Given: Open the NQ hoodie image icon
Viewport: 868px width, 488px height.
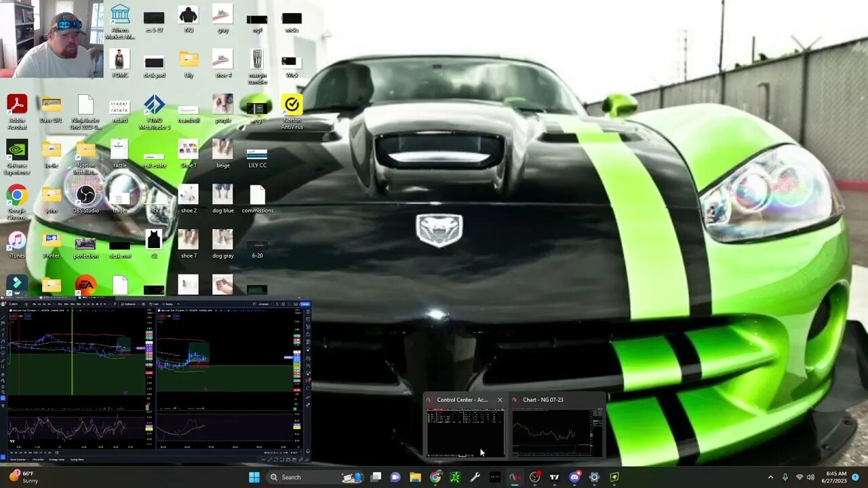Looking at the screenshot, I should tap(189, 19).
